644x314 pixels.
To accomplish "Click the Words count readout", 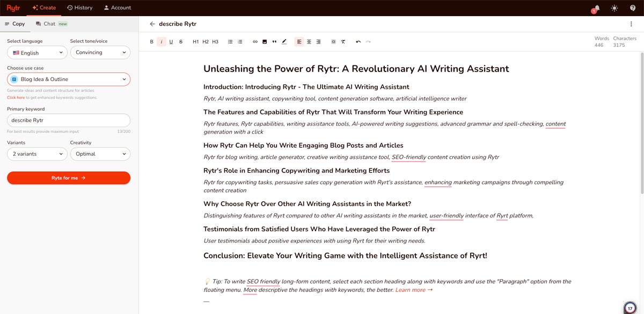I will 602,42.
